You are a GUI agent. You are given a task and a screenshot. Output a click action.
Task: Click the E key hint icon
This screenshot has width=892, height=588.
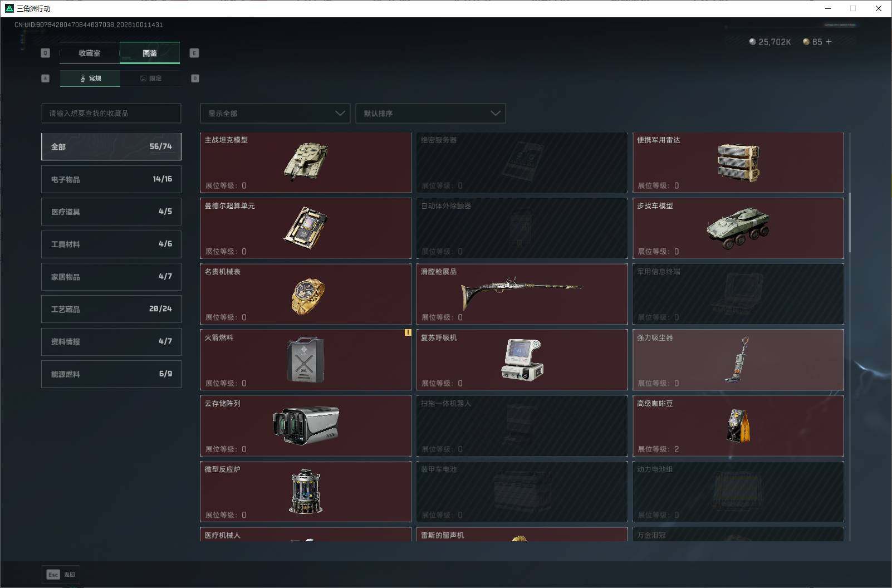[194, 53]
